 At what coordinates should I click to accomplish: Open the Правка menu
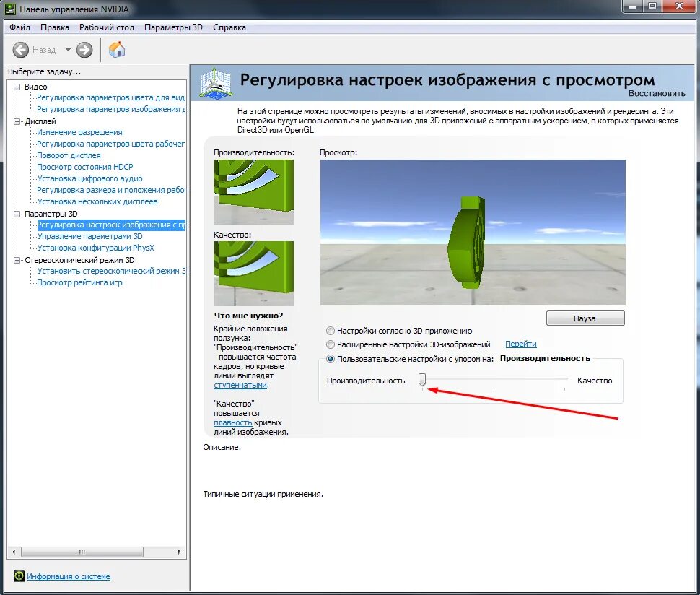pos(55,27)
